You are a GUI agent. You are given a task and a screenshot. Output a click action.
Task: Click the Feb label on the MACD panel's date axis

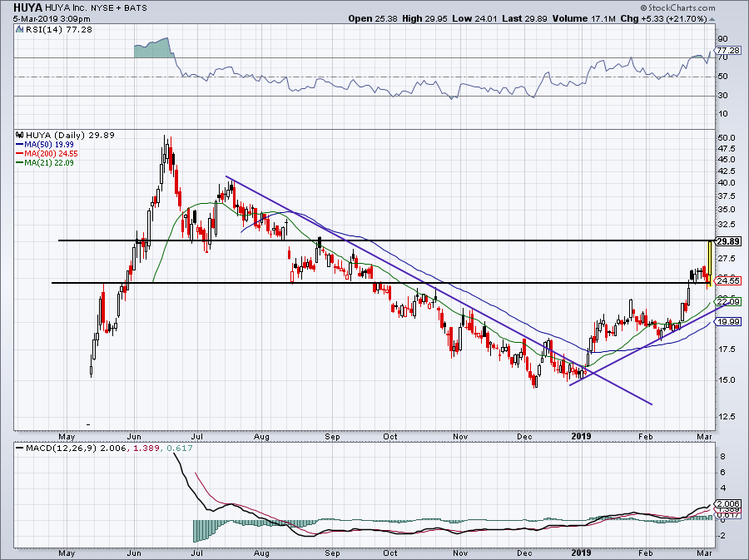click(645, 553)
